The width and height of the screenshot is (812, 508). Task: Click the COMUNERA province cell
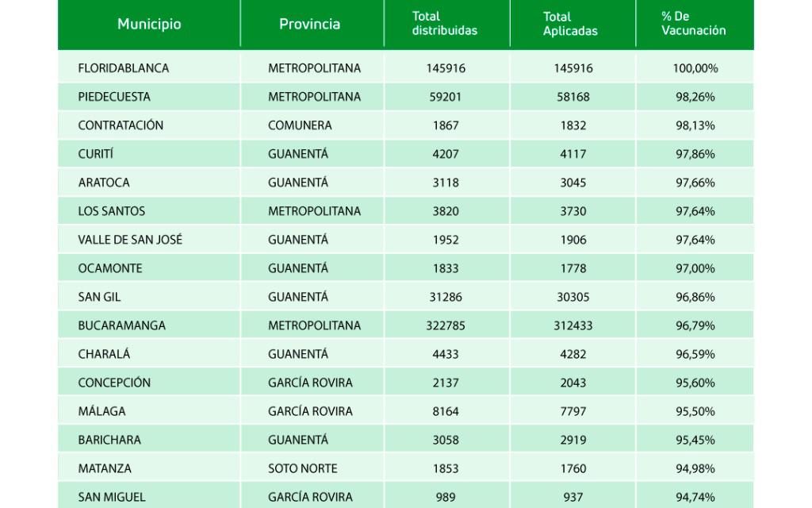coord(300,125)
